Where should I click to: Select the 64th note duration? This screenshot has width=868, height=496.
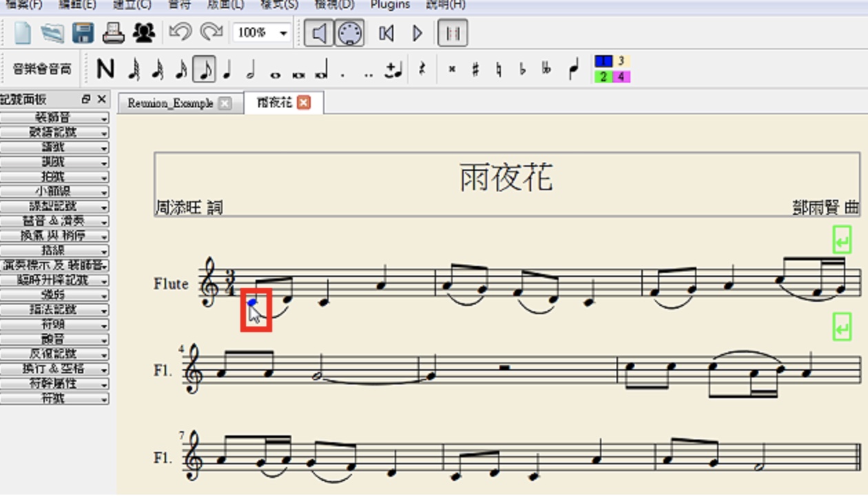pos(134,69)
